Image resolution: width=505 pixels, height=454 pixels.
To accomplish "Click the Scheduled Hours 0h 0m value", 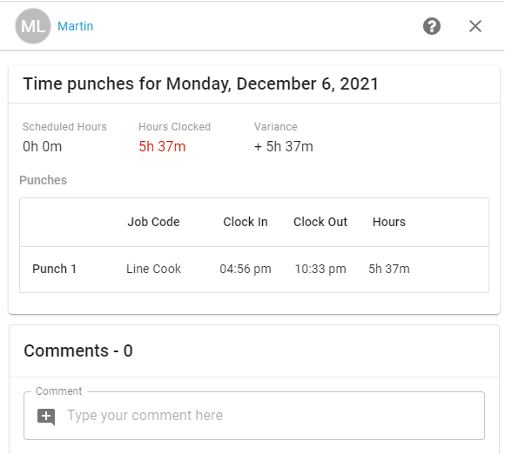I will point(42,146).
